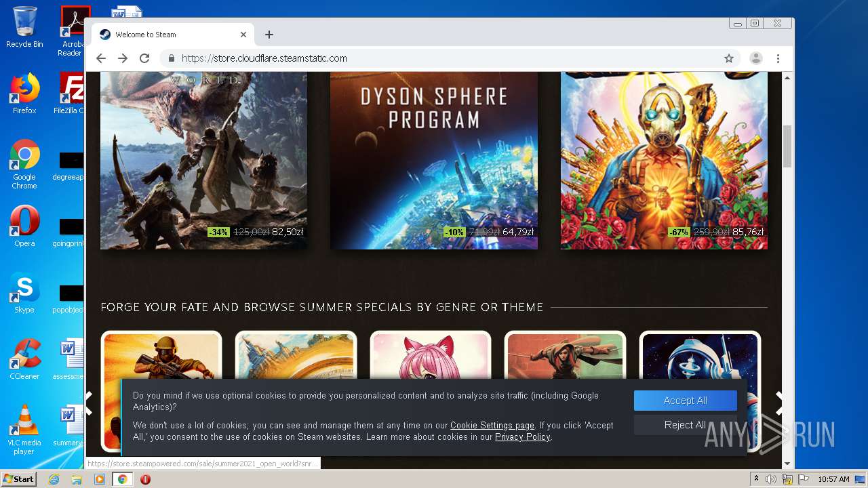
Task: Click the -67% discount badge
Action: click(679, 232)
